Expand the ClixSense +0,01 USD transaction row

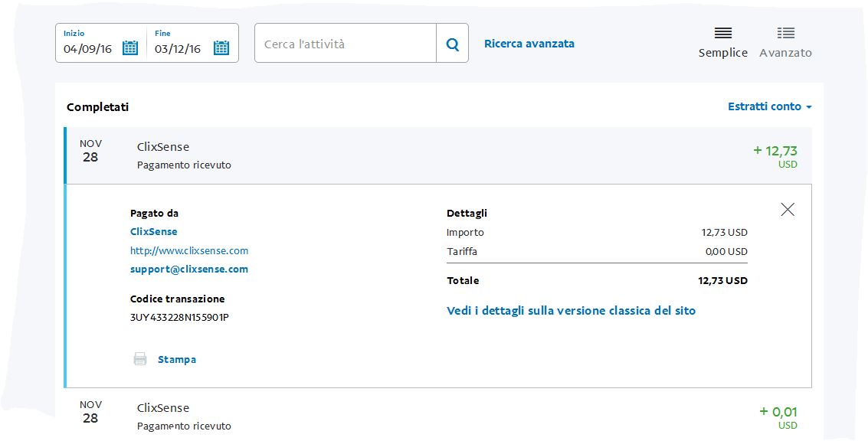click(438, 416)
